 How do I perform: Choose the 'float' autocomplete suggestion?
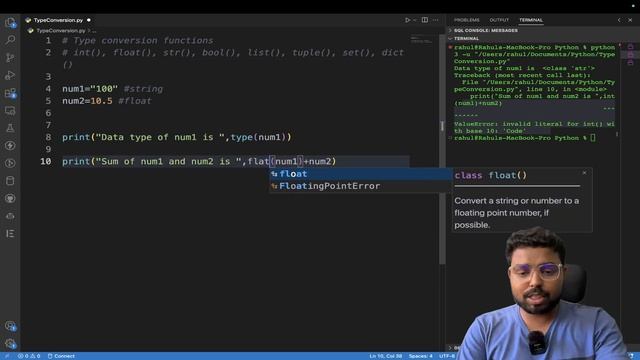click(x=361, y=174)
